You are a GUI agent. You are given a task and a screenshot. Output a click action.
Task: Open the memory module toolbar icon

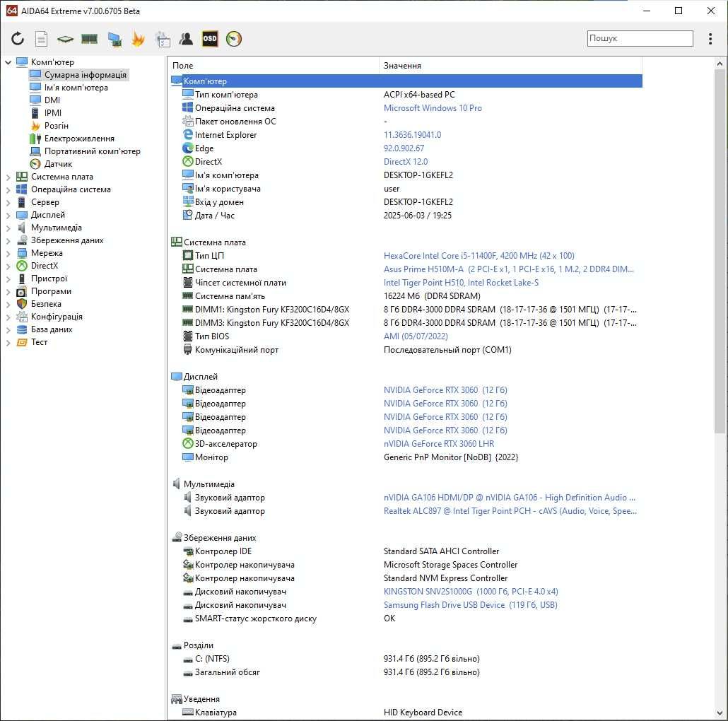pyautogui.click(x=89, y=39)
